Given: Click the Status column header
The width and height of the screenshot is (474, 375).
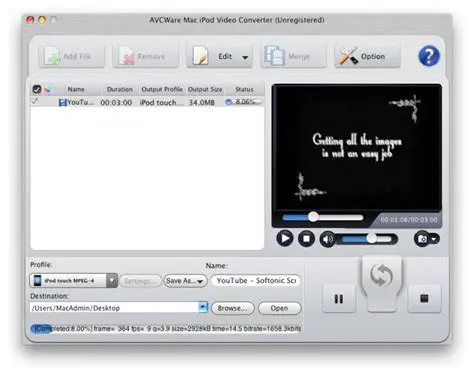Looking at the screenshot, I should [x=244, y=89].
